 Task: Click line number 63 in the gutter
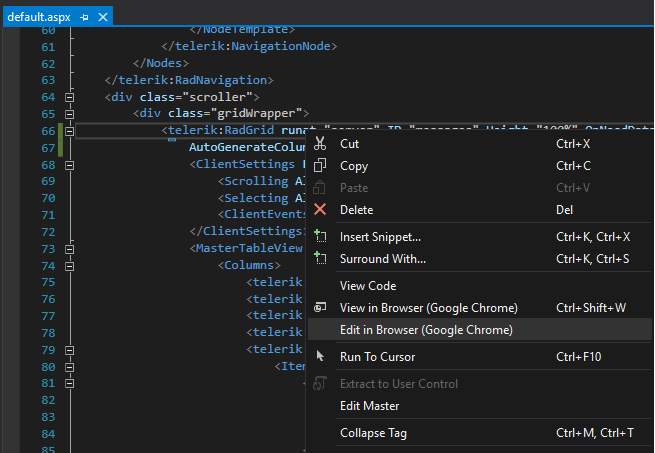(x=48, y=80)
